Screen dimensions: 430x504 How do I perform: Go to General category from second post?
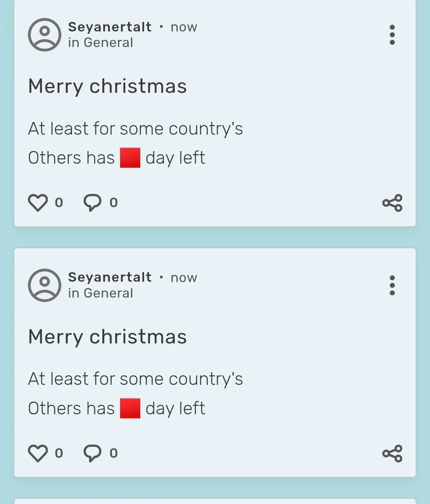[108, 293]
